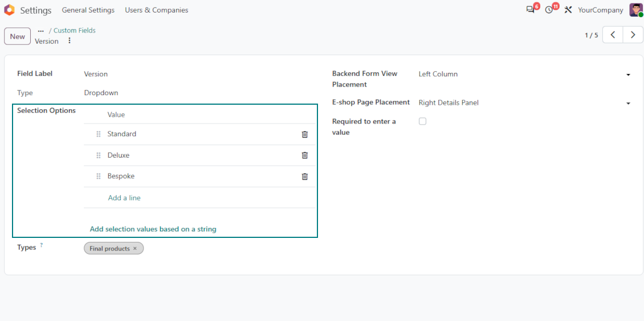Create a New custom field record

click(17, 36)
